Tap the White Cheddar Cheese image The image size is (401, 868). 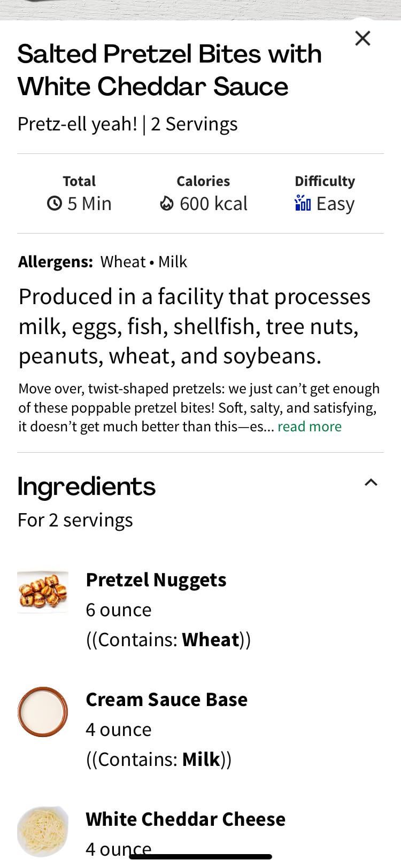click(x=43, y=831)
